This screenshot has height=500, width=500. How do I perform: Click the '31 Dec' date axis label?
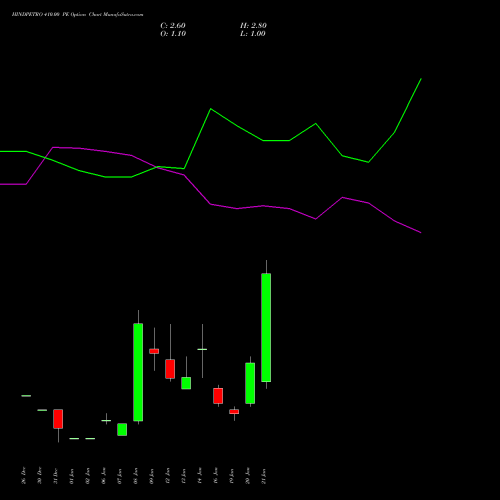click(56, 476)
